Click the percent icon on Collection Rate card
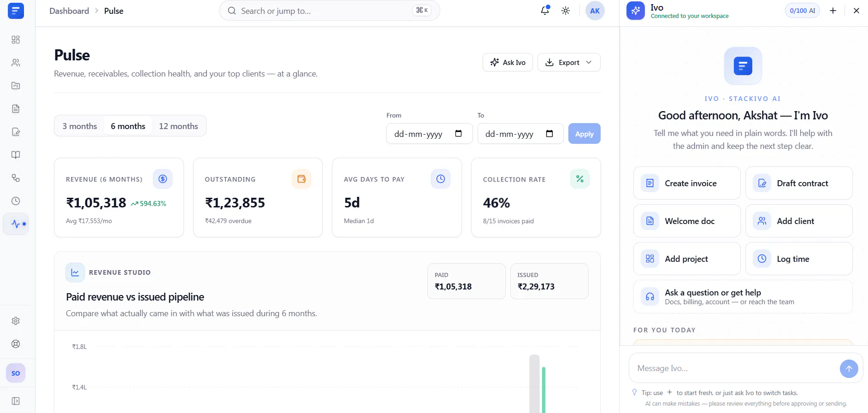Screen dimensions: 868x413 click(x=580, y=179)
